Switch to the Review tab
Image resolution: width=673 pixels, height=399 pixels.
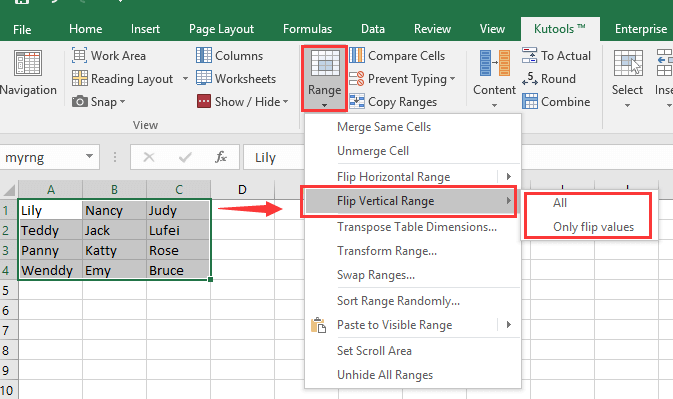[x=432, y=29]
